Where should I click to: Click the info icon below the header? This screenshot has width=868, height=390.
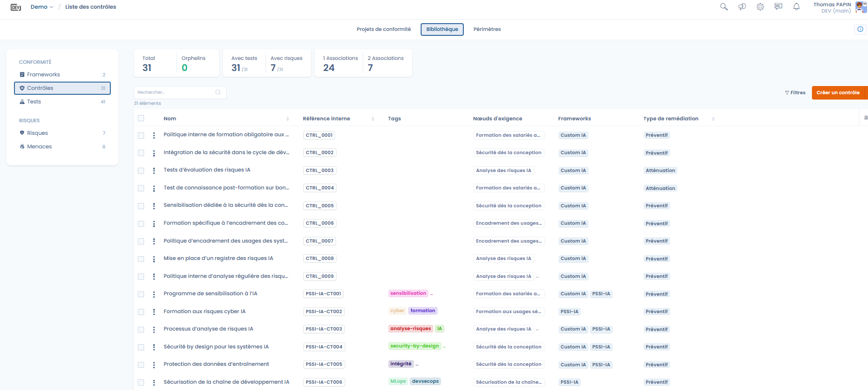click(x=860, y=29)
